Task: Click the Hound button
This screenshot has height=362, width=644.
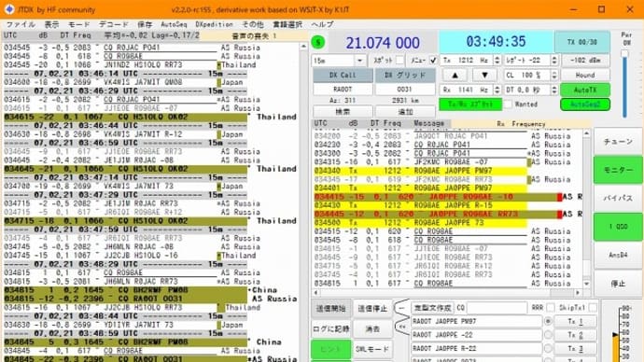Action: point(585,76)
